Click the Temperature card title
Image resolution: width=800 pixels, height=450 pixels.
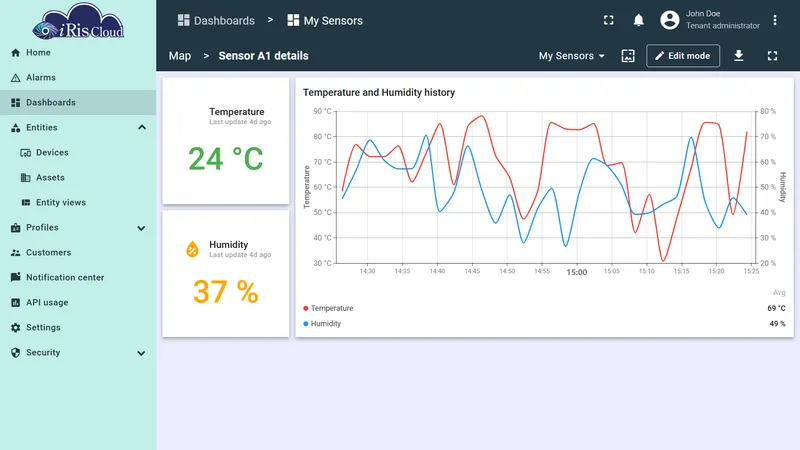(237, 112)
